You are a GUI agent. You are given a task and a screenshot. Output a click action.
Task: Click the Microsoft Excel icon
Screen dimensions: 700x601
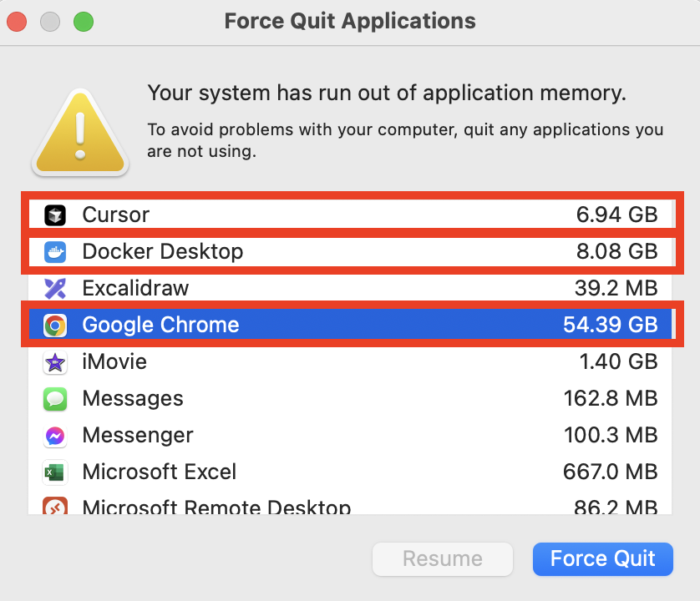[55, 472]
